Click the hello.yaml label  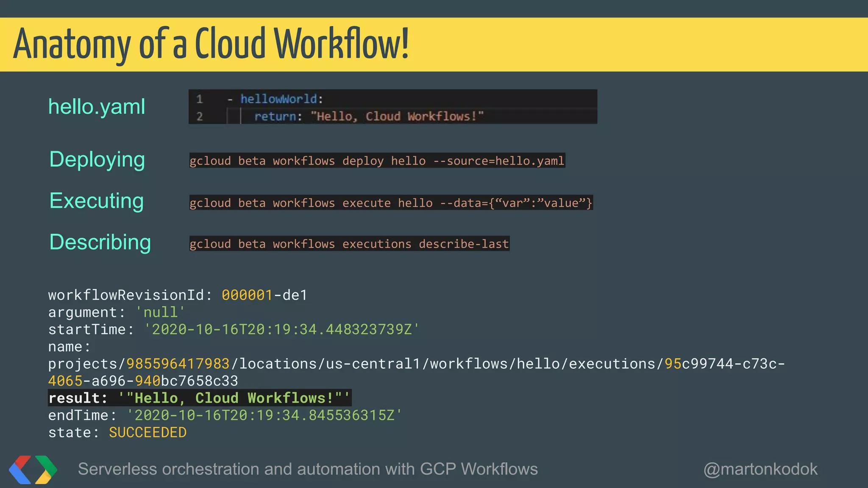click(97, 106)
